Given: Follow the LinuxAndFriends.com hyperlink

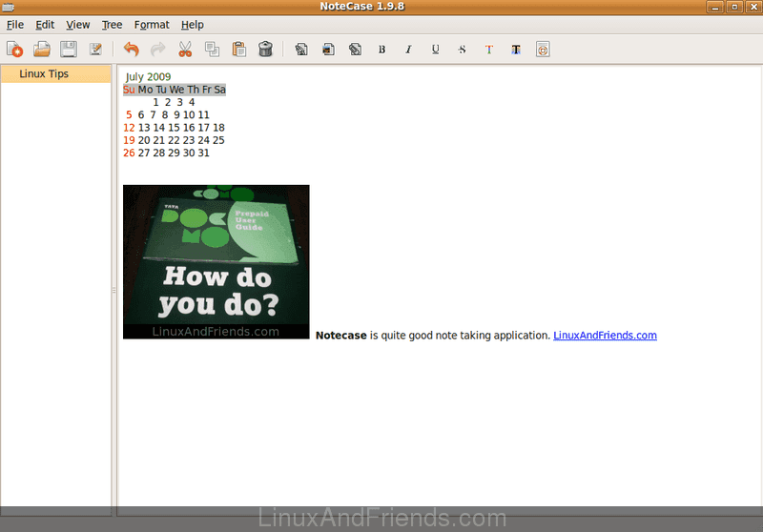Looking at the screenshot, I should pyautogui.click(x=605, y=336).
